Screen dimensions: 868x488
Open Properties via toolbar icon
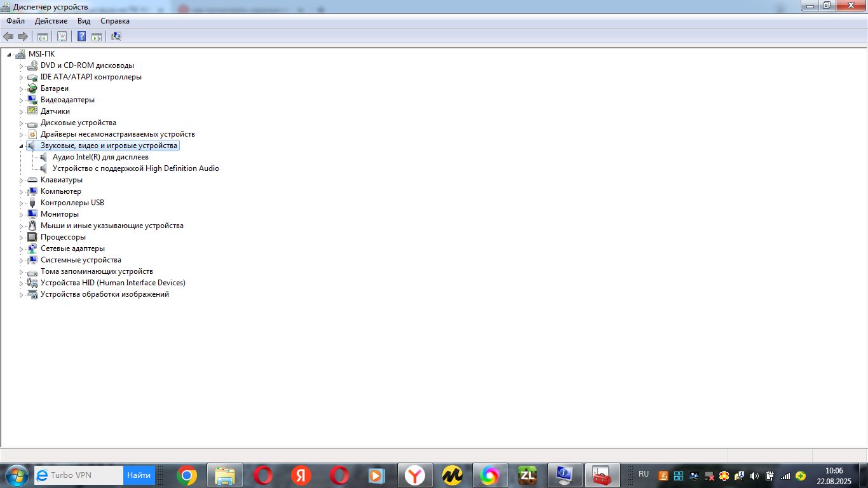pyautogui.click(x=62, y=36)
